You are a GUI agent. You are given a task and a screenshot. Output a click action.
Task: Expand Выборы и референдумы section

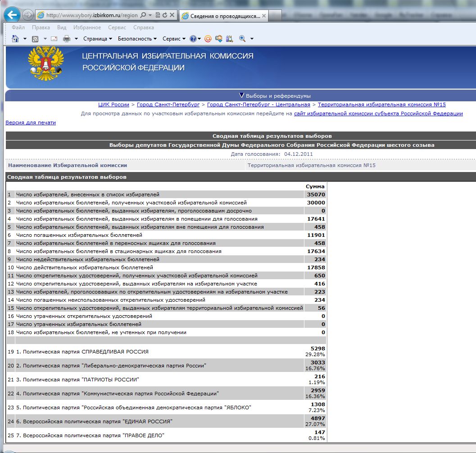[x=275, y=95]
